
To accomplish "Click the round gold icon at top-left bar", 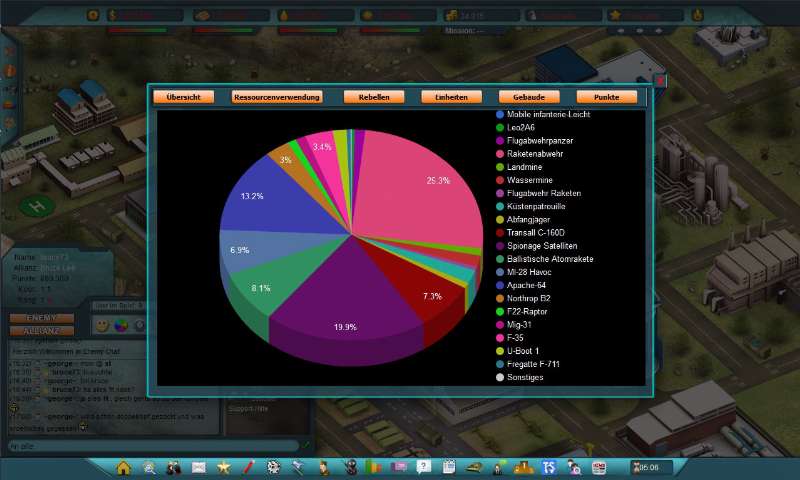I will coord(93,15).
